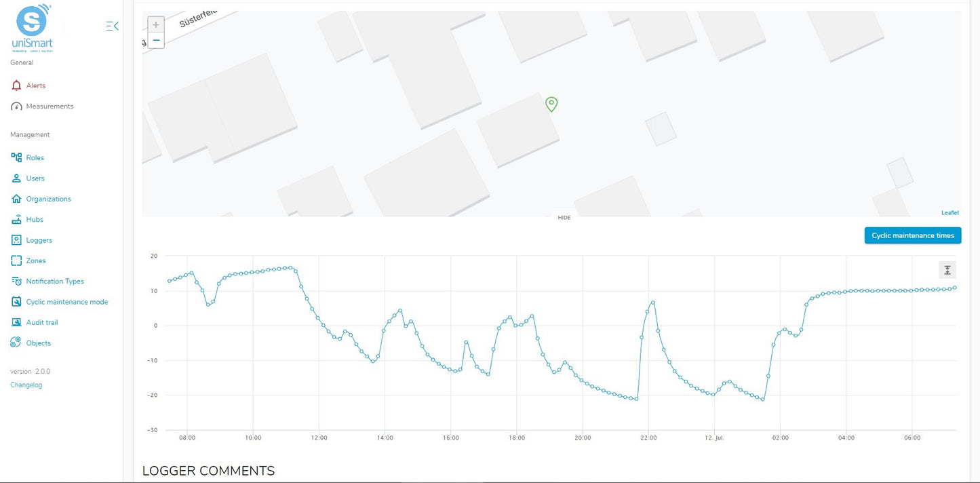980x483 pixels.
Task: Select the Loggers icon in sidebar
Action: 17,240
